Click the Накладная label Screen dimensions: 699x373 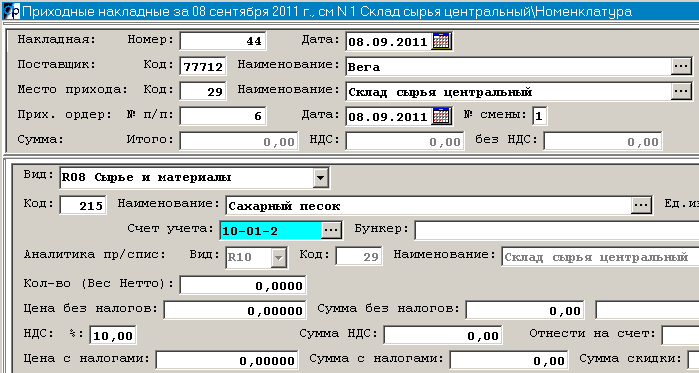tap(57, 39)
